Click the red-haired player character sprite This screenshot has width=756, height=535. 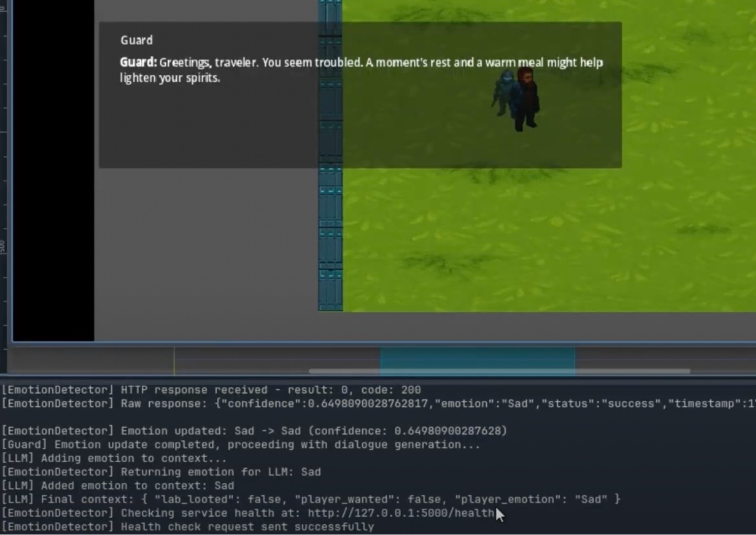click(528, 99)
